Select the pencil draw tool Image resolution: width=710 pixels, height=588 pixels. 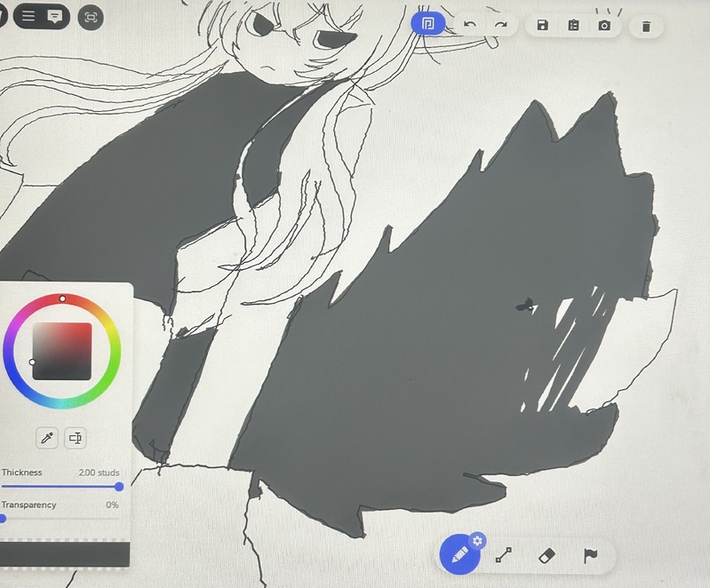coord(459,554)
